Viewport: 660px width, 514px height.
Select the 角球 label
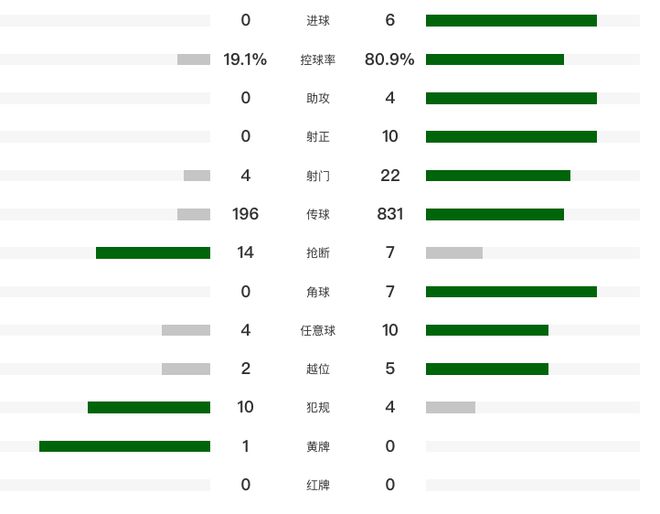(318, 292)
